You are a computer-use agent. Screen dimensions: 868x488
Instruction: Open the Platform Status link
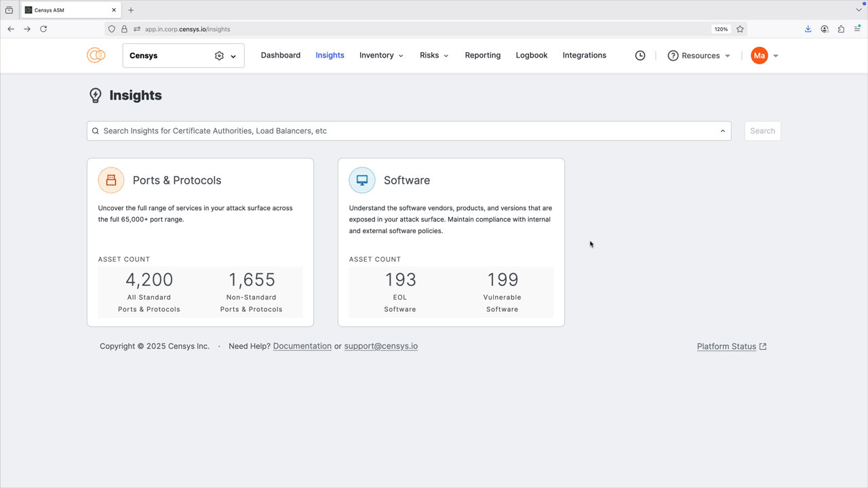pos(726,346)
